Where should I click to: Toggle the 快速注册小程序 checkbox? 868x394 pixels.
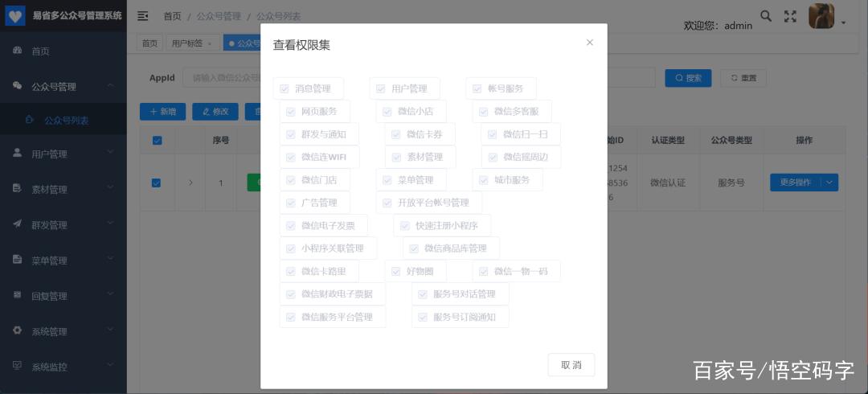point(404,225)
